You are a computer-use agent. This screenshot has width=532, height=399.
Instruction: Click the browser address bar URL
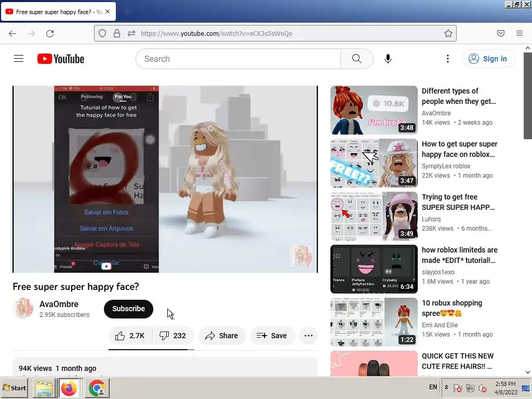coord(217,33)
